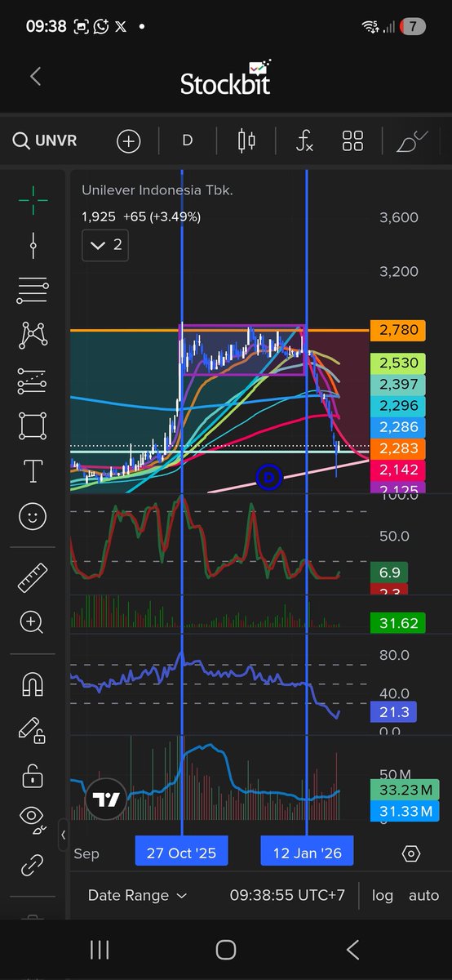Toggle the log scale
This screenshot has height=980, width=452.
coord(383,895)
